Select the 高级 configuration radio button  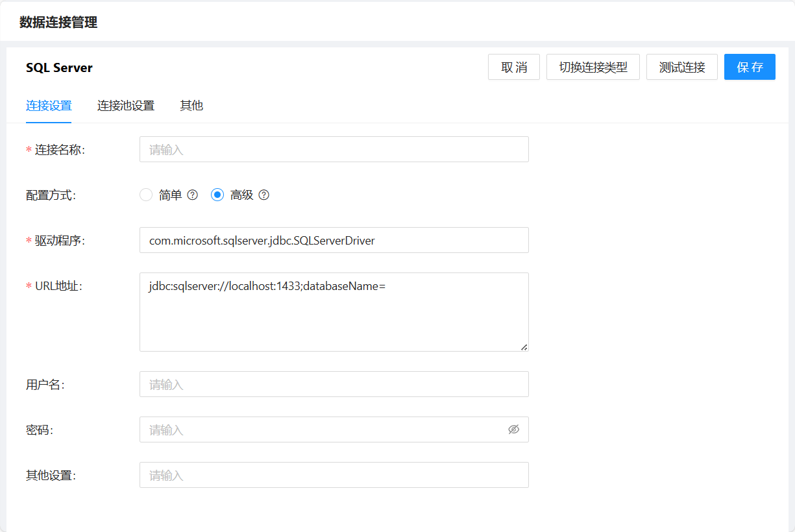(217, 195)
